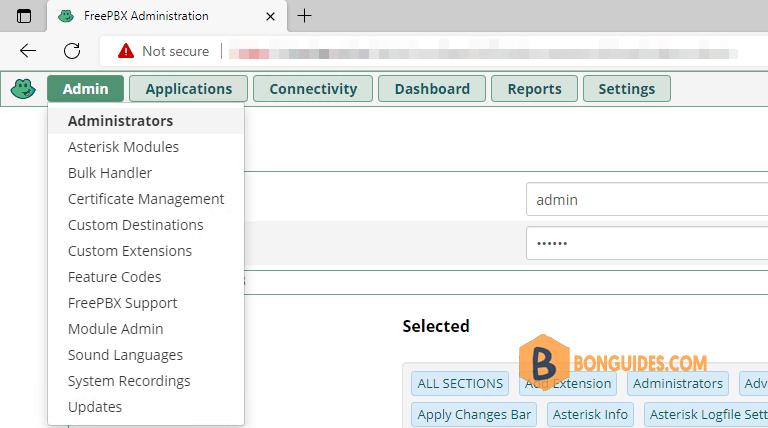
Task: Open the Dashboard menu
Action: (432, 89)
